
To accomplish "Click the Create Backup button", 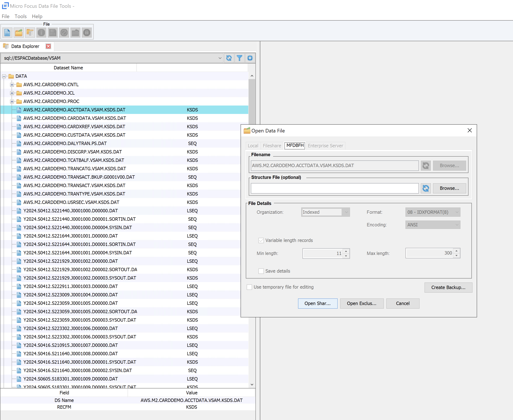I will coord(448,287).
